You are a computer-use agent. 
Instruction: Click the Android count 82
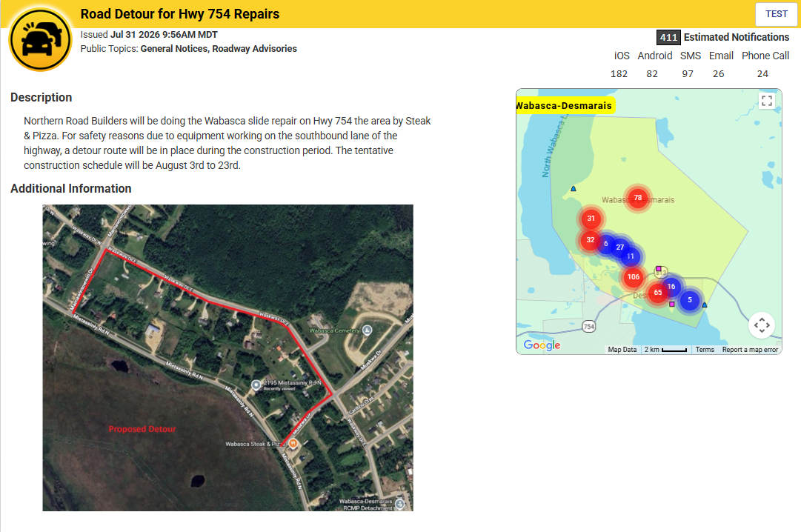point(652,73)
